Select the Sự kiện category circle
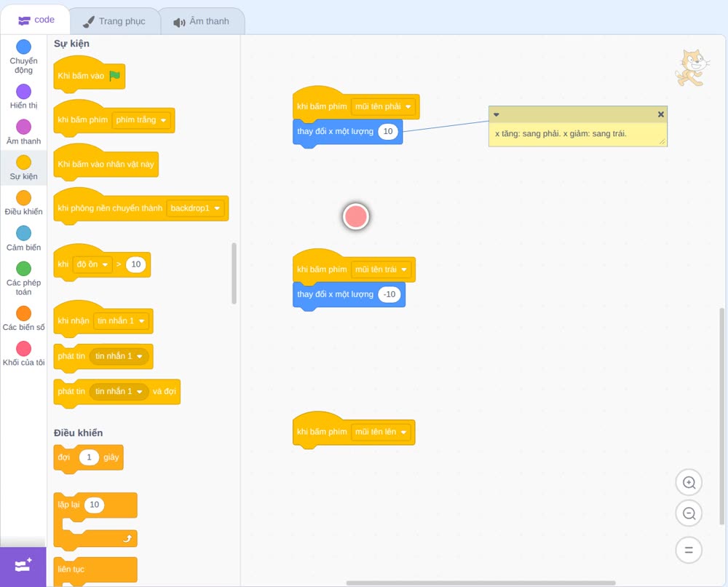This screenshot has height=587, width=728. (24, 162)
